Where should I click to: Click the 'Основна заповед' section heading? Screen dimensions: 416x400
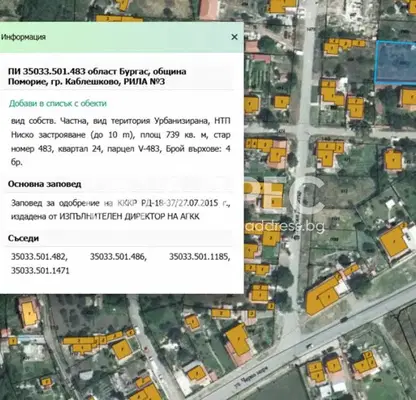click(x=44, y=184)
